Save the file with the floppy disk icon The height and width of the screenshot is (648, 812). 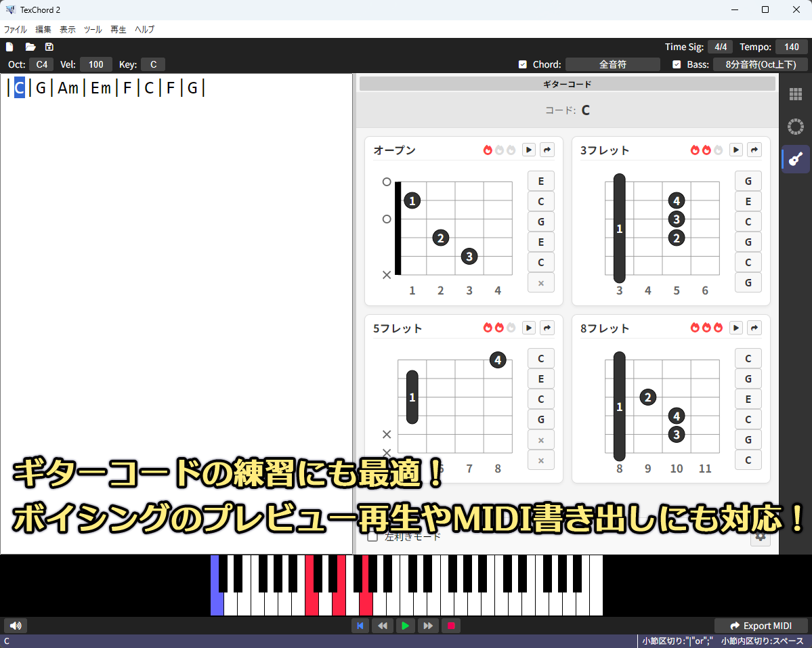coord(49,47)
